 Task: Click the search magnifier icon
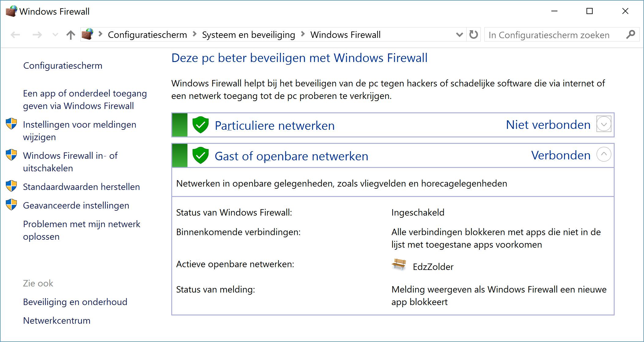coord(630,35)
